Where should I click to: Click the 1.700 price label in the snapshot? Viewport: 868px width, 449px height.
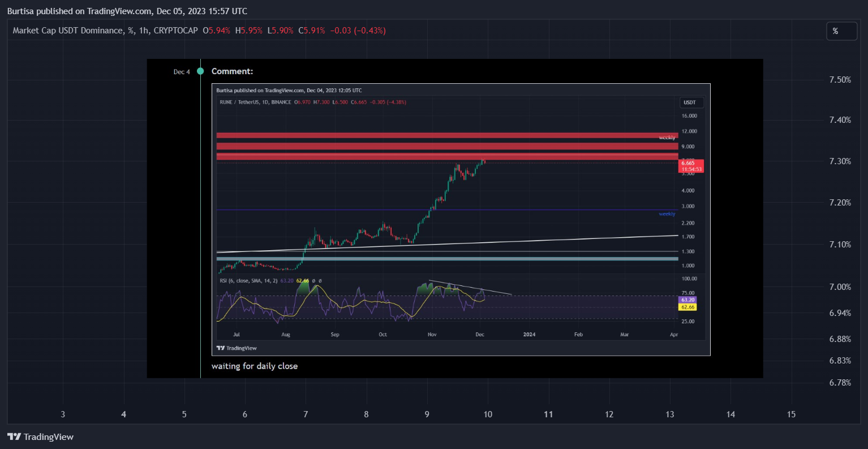[x=688, y=237]
